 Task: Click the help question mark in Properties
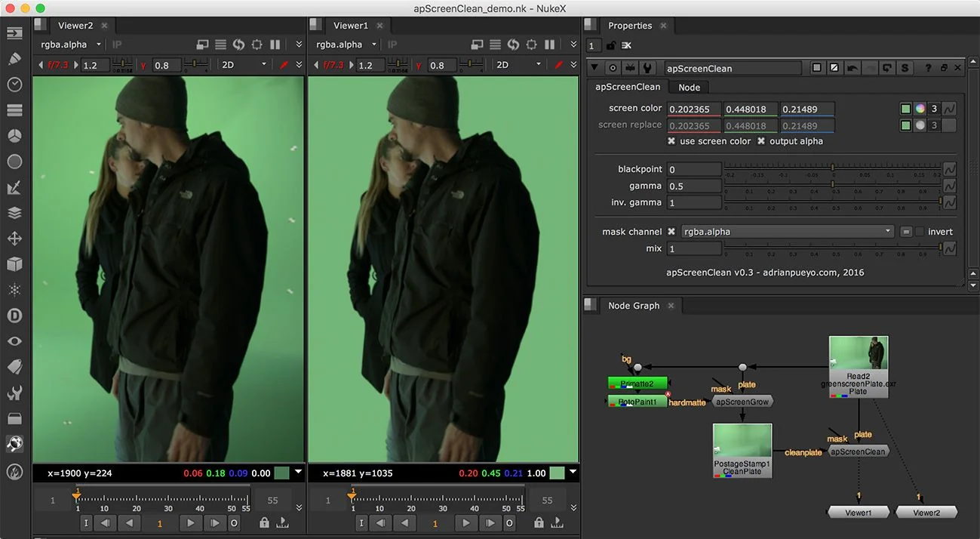[928, 68]
